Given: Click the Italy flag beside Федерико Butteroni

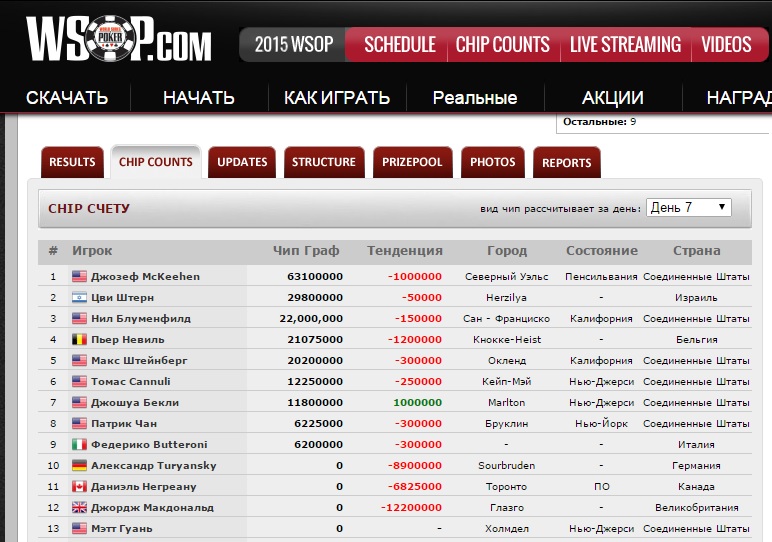Looking at the screenshot, I should 79,445.
